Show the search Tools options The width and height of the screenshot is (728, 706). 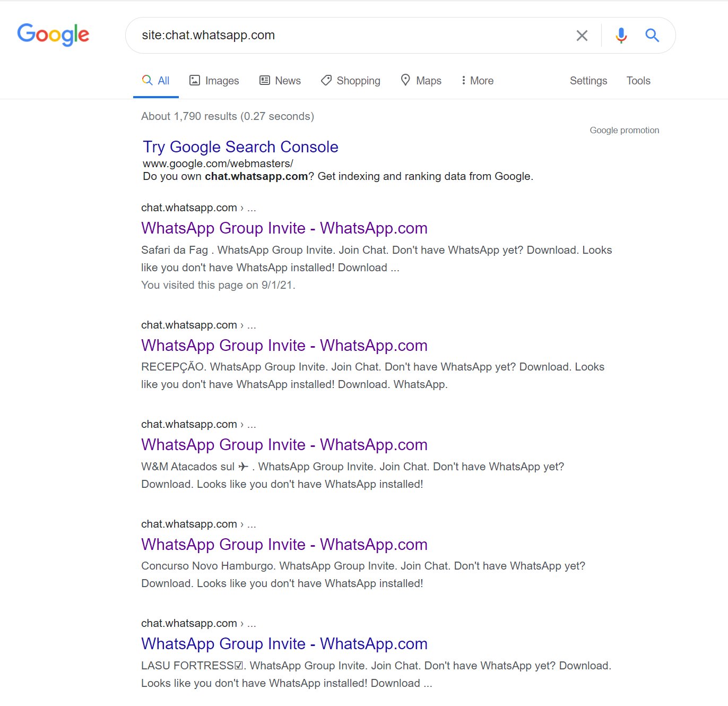point(638,81)
